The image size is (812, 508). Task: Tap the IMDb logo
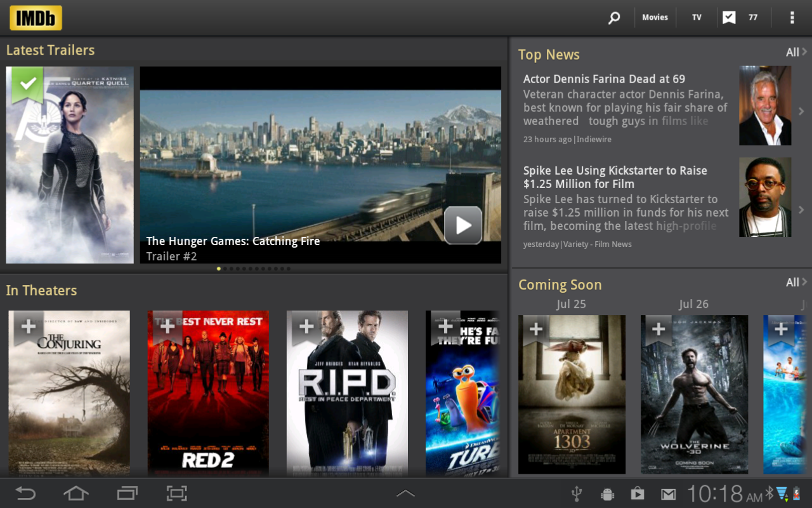[x=36, y=18]
